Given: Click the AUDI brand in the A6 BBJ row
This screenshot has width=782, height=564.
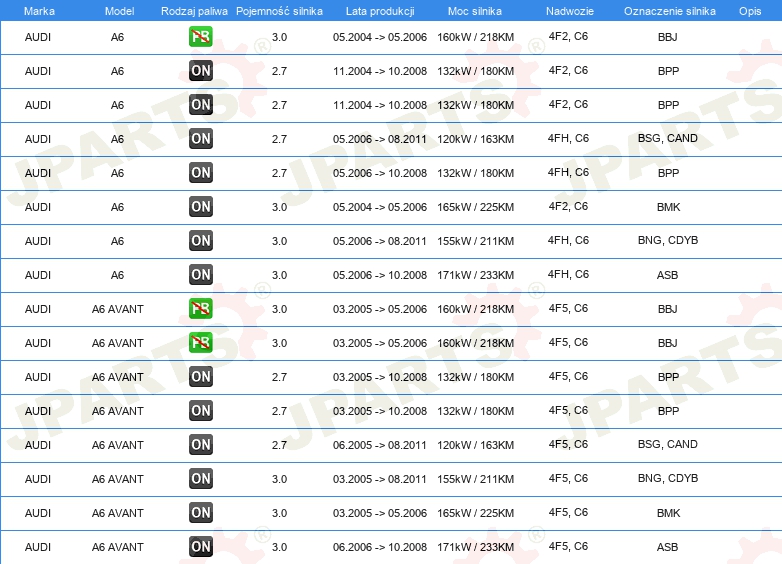Looking at the screenshot, I should click(x=38, y=37).
